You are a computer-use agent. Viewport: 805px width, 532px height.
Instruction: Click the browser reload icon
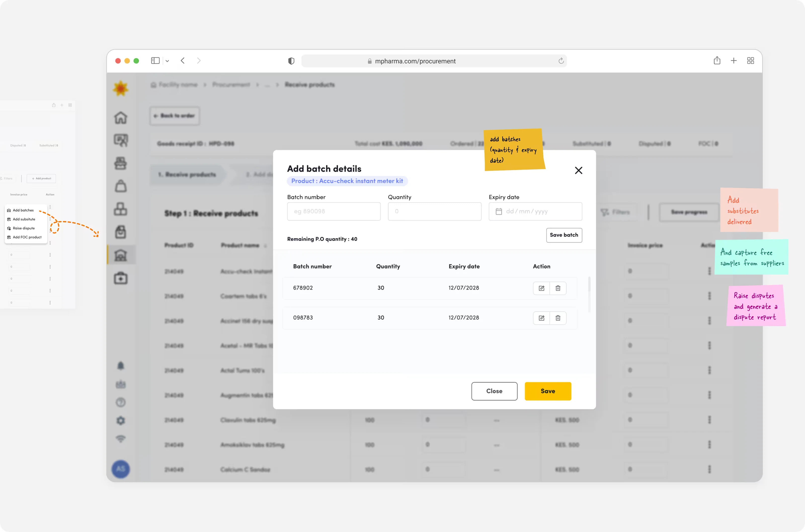(x=561, y=61)
